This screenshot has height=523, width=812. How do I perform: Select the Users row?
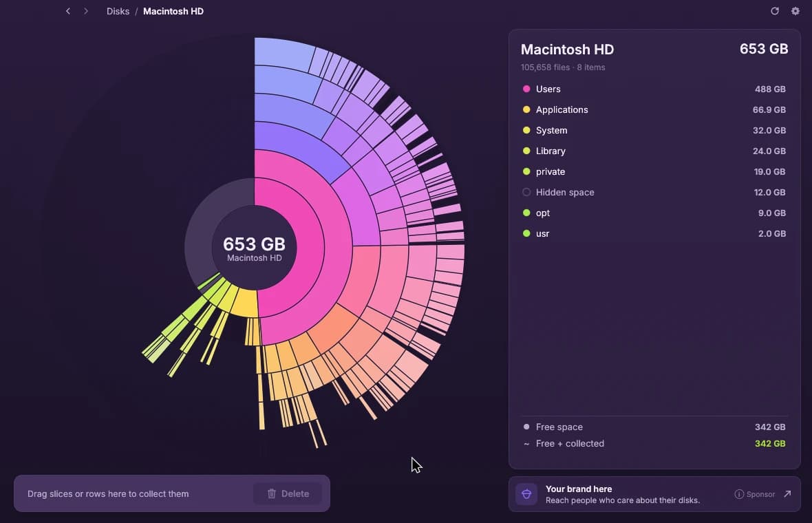[x=654, y=89]
